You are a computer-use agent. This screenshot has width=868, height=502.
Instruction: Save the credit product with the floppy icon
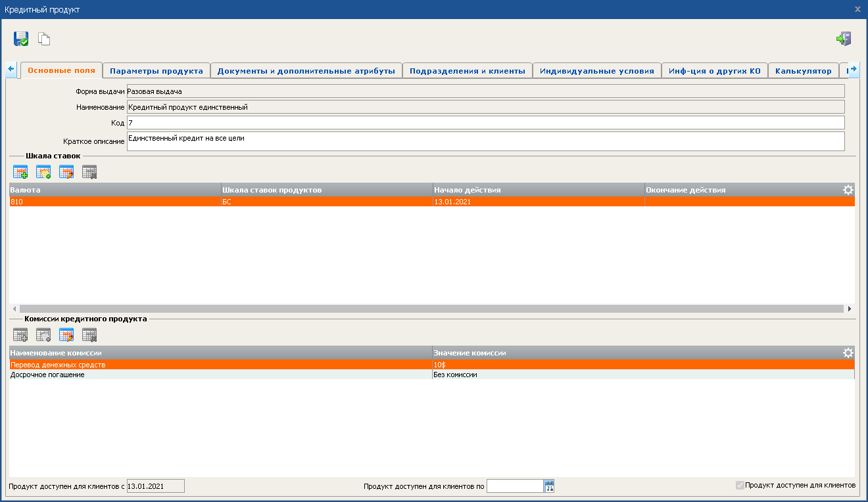click(21, 39)
